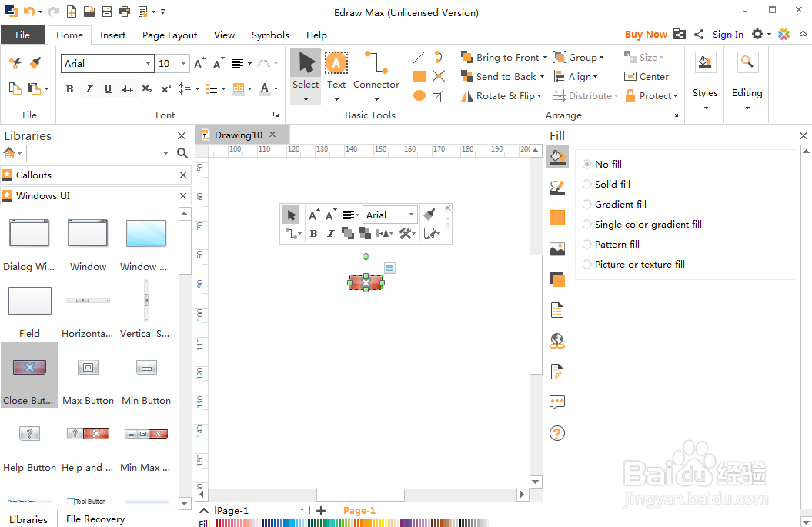Click the Center button in Arrange
Image resolution: width=812 pixels, height=527 pixels.
(x=647, y=77)
